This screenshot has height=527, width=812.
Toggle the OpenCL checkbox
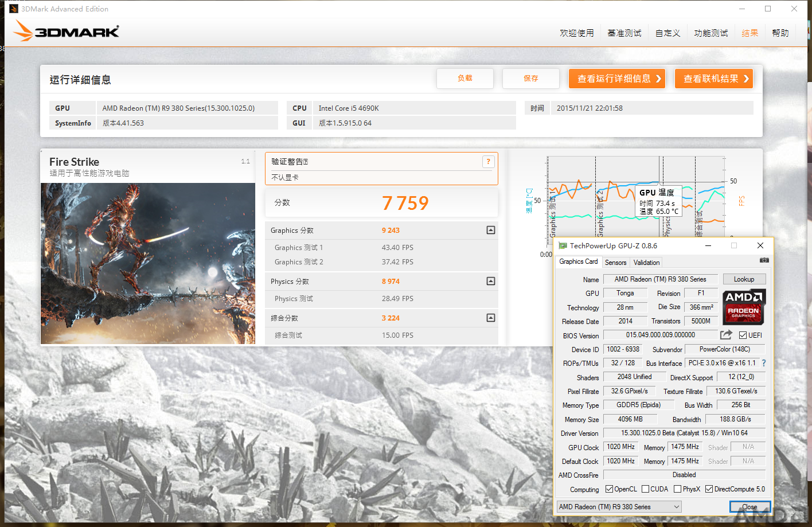[x=609, y=489]
